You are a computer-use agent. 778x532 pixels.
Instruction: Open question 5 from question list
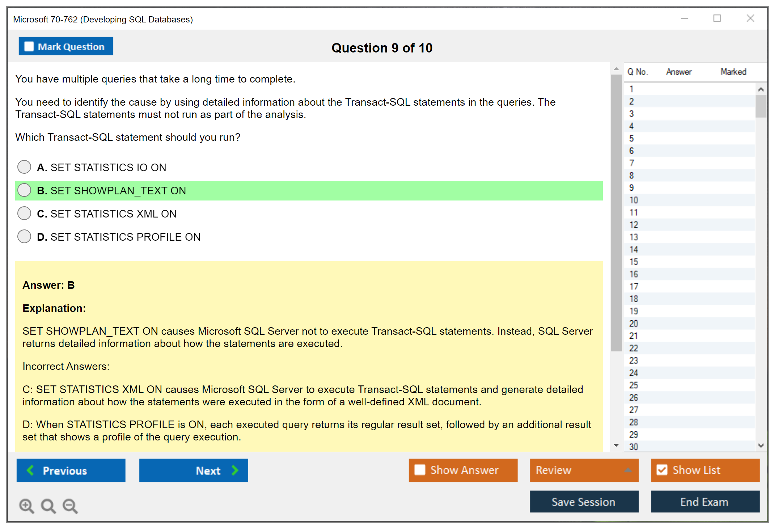click(x=631, y=139)
